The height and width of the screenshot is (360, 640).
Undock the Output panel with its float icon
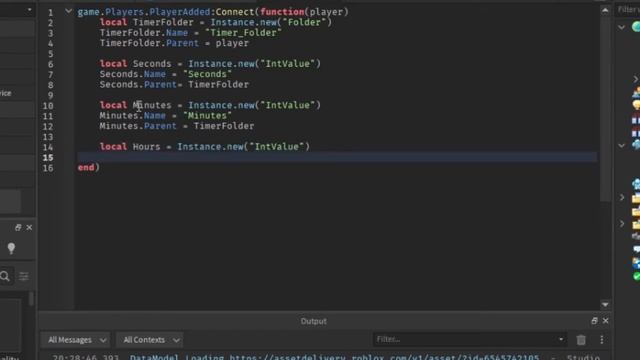click(594, 321)
